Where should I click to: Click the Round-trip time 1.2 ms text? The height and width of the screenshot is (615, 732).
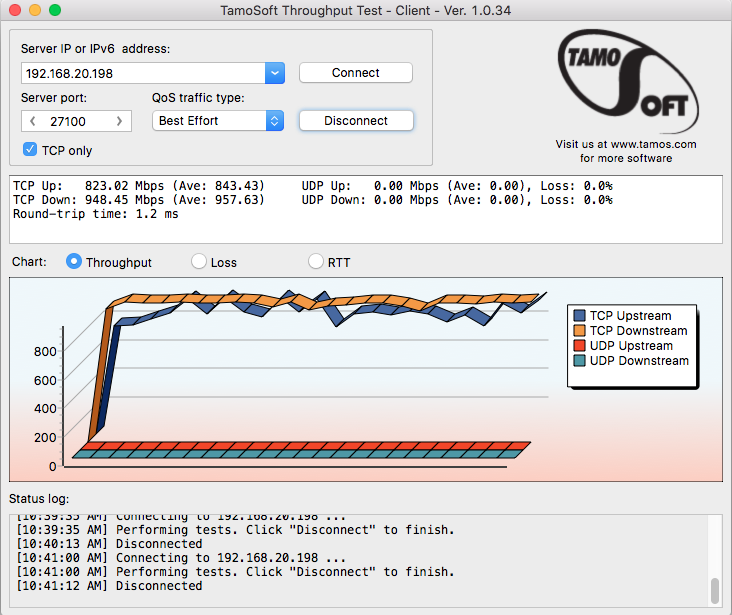coord(96,214)
